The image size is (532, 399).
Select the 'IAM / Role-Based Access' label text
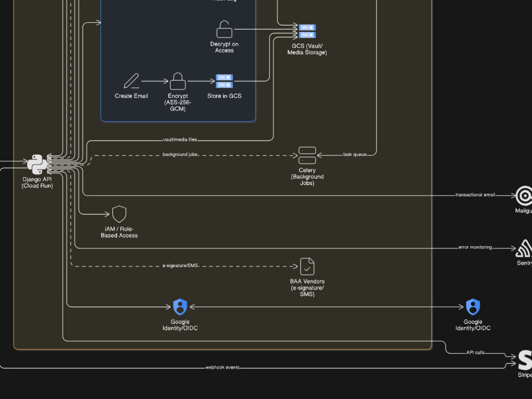coord(119,232)
